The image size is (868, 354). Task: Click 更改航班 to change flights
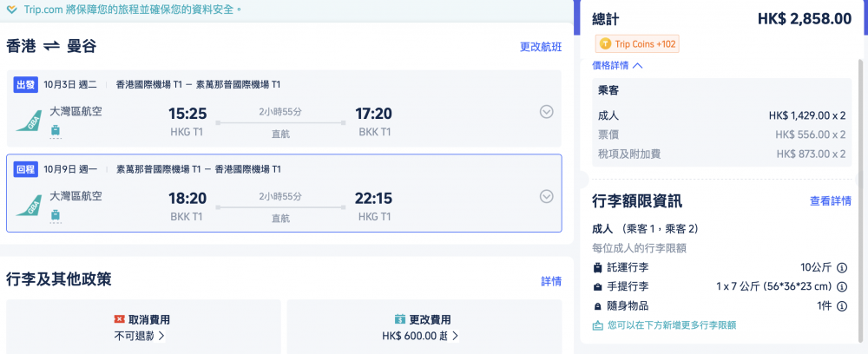click(x=540, y=47)
